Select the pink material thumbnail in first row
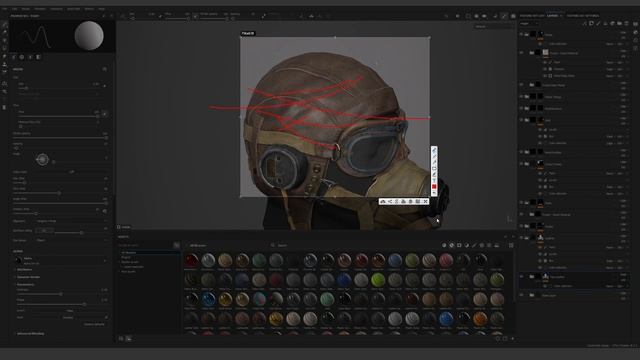 click(x=446, y=260)
